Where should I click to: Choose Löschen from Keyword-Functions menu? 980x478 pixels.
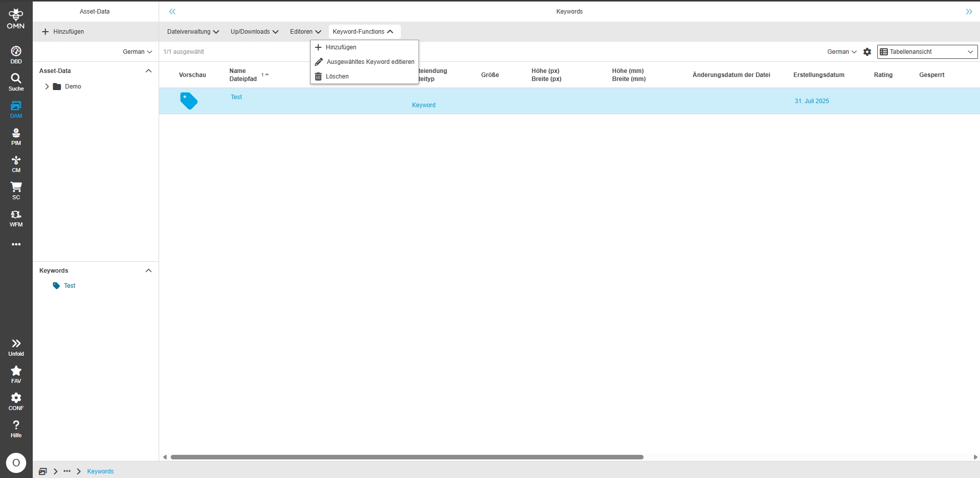click(x=337, y=76)
